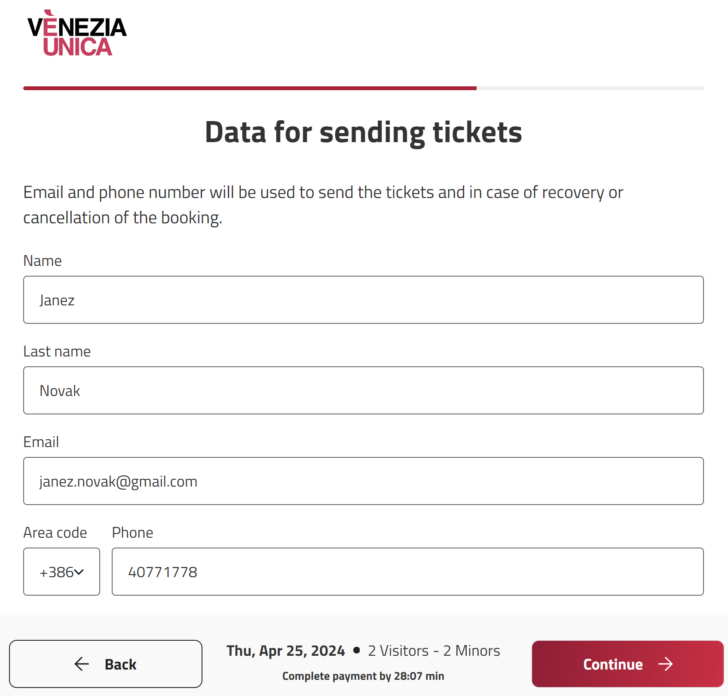Click the "Area code" label
The image size is (728, 700).
[55, 533]
